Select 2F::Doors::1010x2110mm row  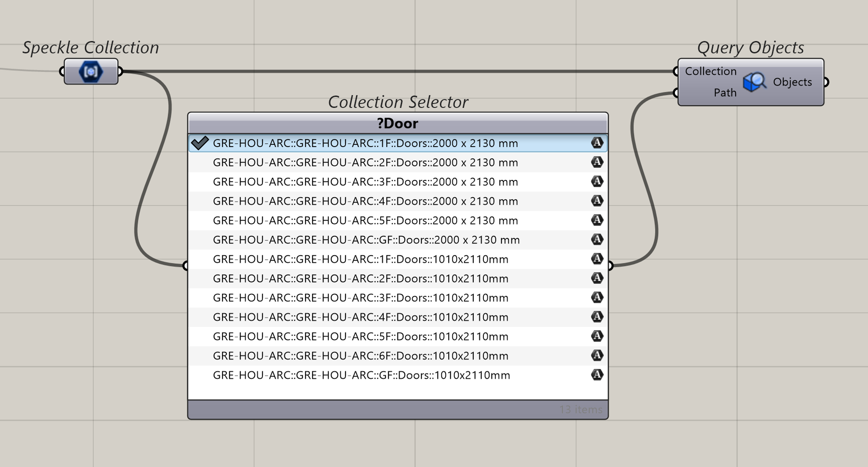[398, 279]
